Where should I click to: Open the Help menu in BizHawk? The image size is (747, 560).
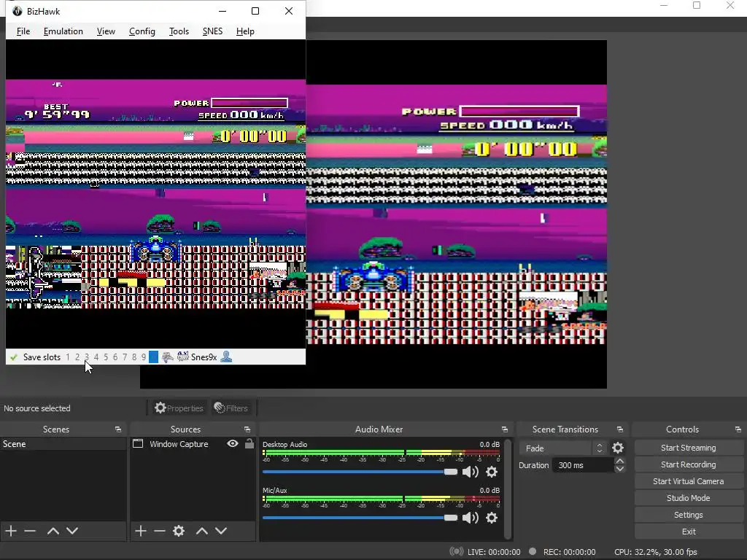[245, 31]
